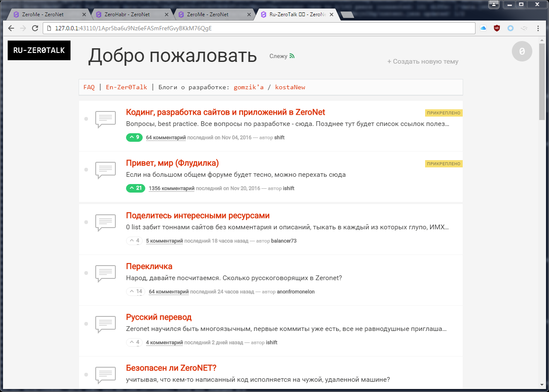
Task: Open the 4 комментарий link
Action: [164, 342]
